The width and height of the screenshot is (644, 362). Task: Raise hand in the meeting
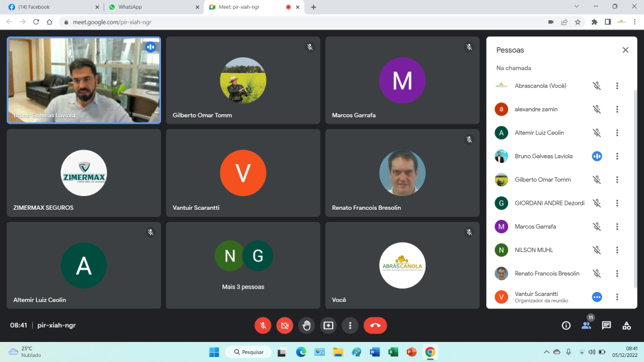[306, 325]
